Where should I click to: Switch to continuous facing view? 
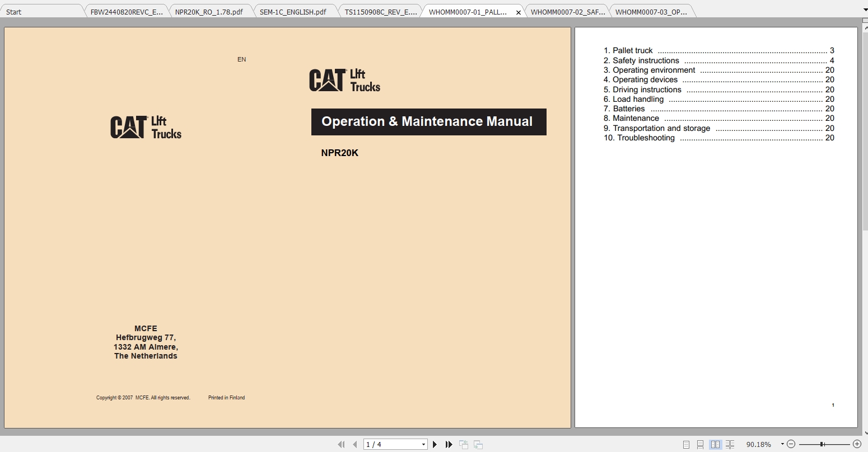click(730, 445)
